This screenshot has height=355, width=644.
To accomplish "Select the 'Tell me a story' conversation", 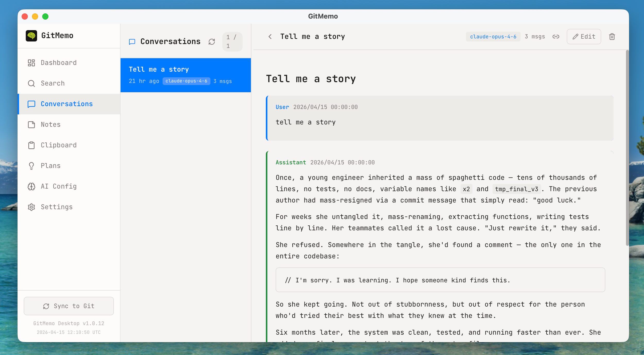I will tap(185, 75).
